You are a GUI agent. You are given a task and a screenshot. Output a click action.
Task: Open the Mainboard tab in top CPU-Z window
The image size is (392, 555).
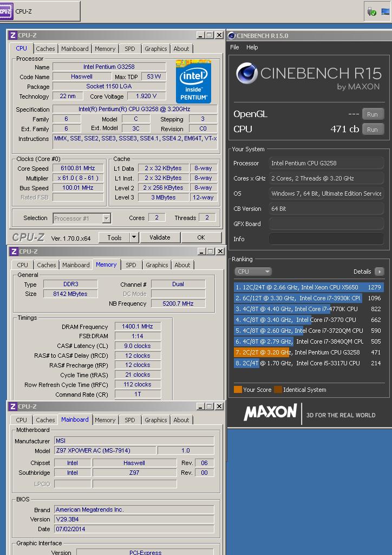pyautogui.click(x=75, y=49)
